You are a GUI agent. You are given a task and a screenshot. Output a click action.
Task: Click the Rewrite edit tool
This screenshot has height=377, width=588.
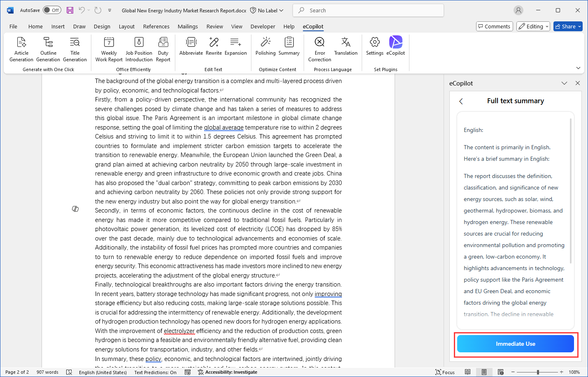pyautogui.click(x=214, y=46)
